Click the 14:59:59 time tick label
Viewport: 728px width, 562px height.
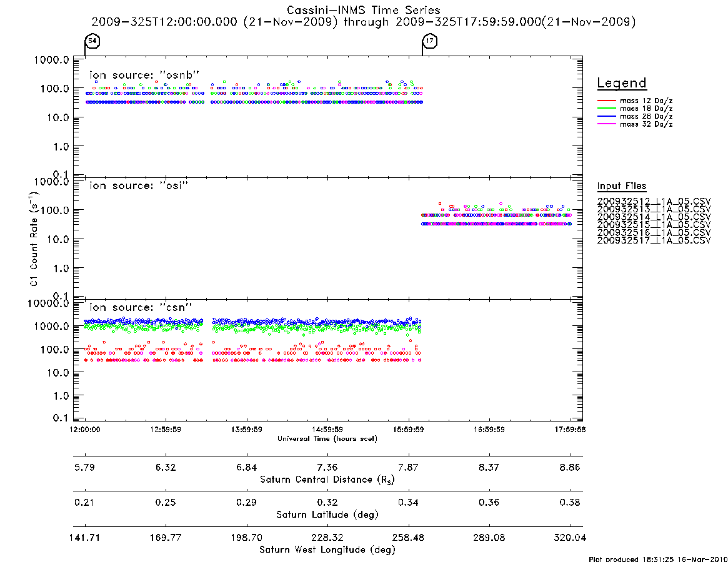[327, 430]
